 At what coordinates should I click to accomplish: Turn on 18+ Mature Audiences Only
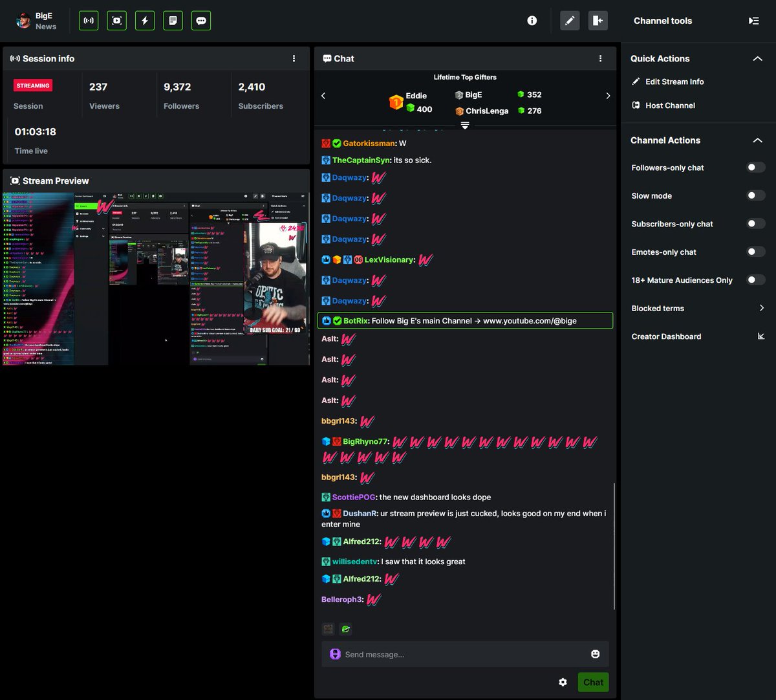pos(755,279)
